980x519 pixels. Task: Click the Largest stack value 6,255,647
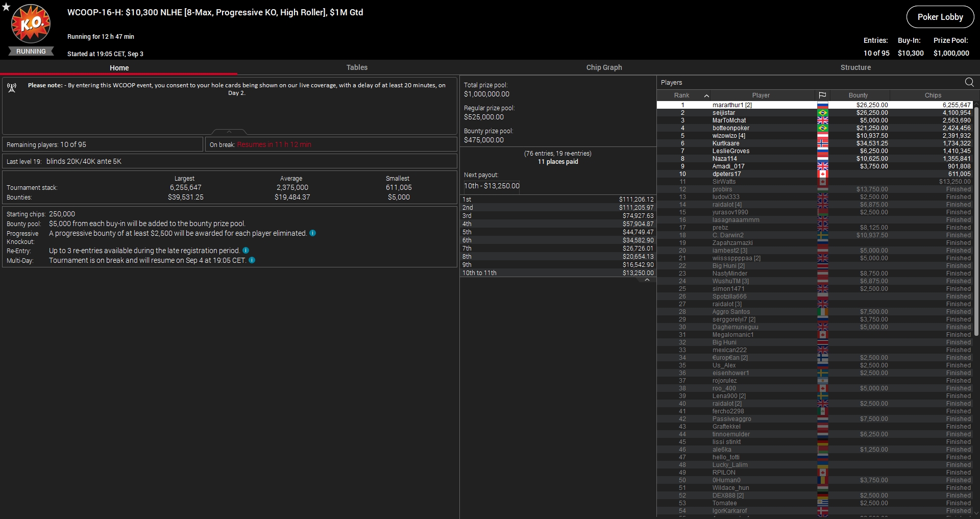185,188
